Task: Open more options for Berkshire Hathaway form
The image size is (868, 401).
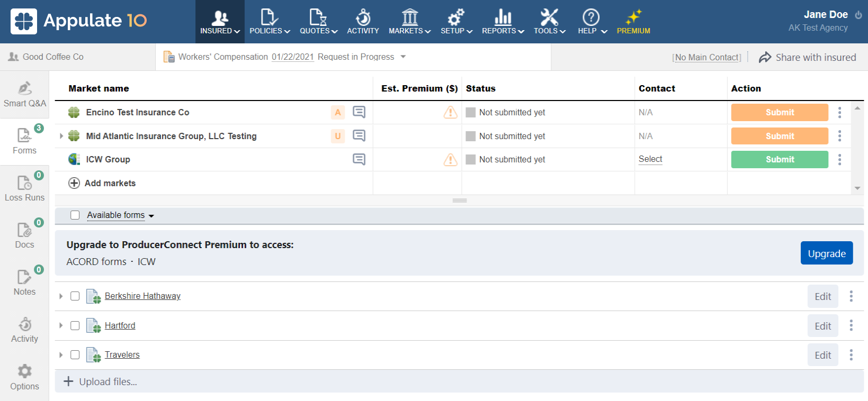Action: click(x=851, y=296)
